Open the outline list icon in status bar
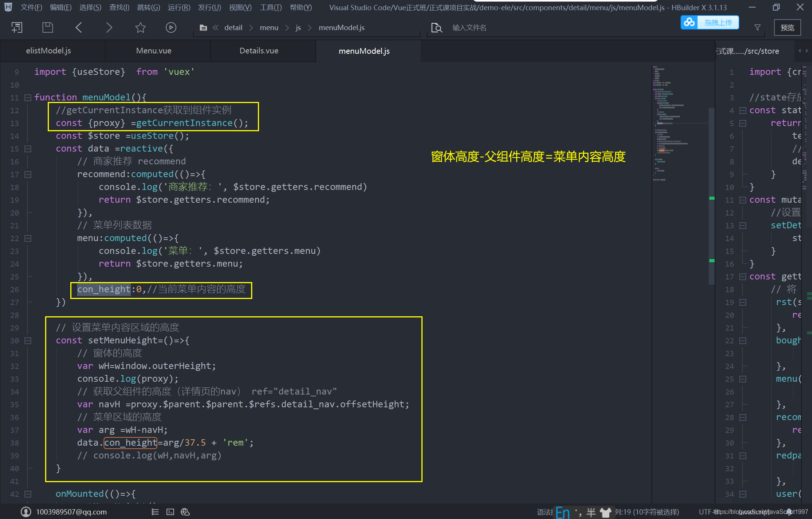This screenshot has height=519, width=812. pos(155,512)
